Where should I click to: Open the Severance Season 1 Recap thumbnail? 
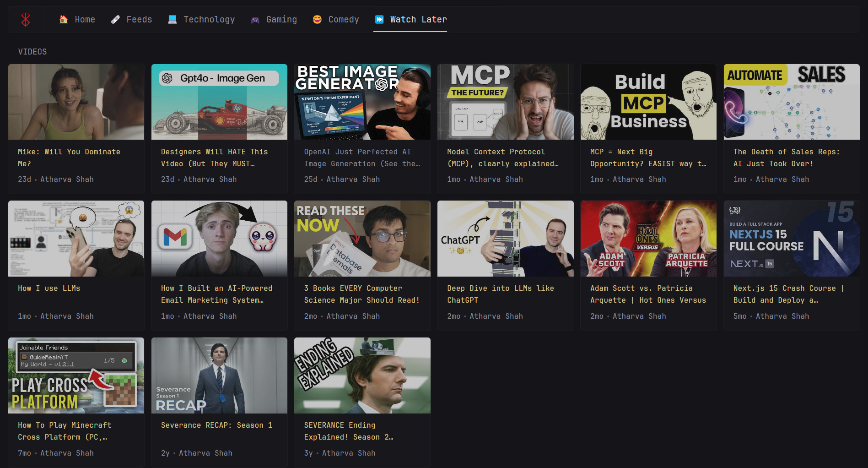click(x=219, y=375)
